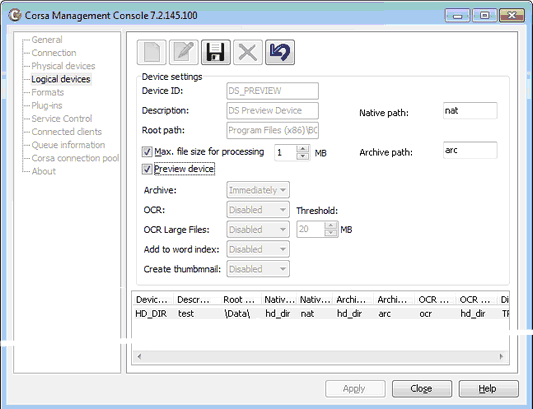Toggle Max. file size for processing checkbox

147,152
